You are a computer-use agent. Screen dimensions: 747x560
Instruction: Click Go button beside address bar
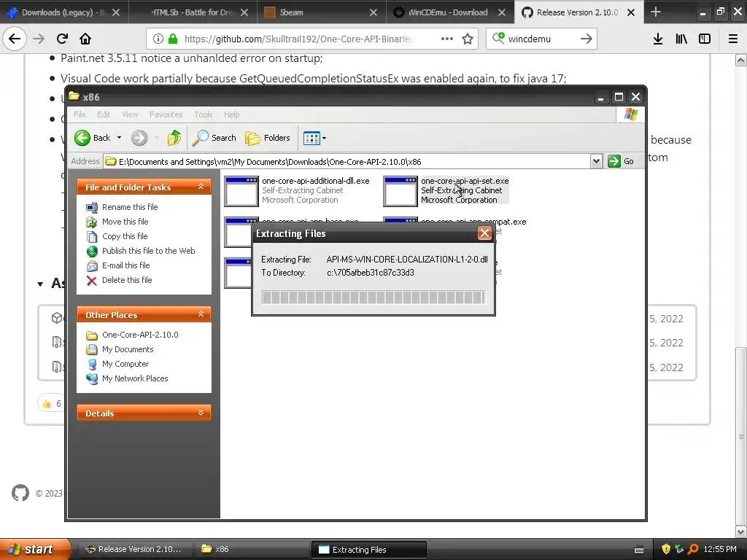pyautogui.click(x=622, y=161)
